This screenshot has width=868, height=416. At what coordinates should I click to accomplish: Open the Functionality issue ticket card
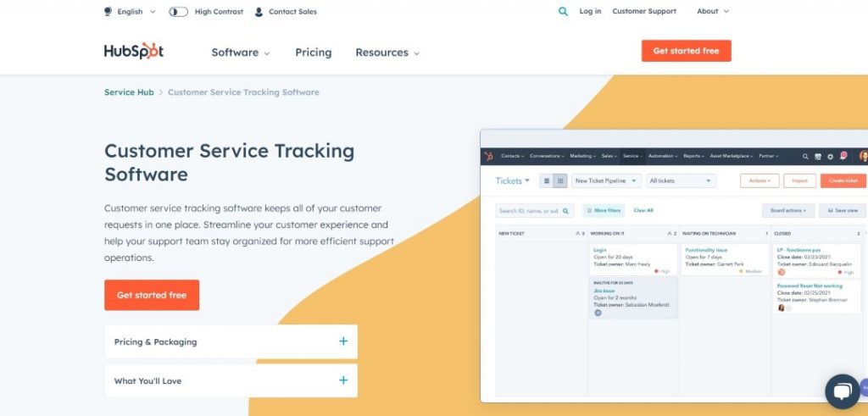pyautogui.click(x=725, y=261)
